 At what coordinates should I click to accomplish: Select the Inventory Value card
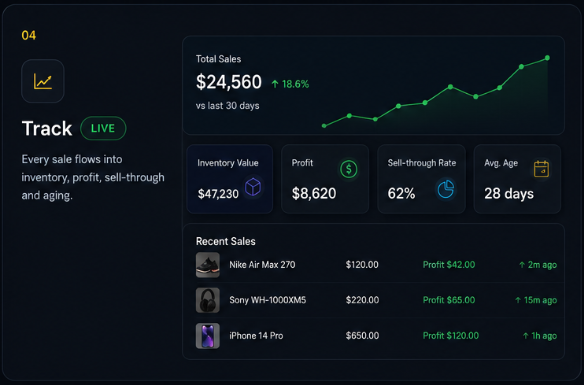230,179
